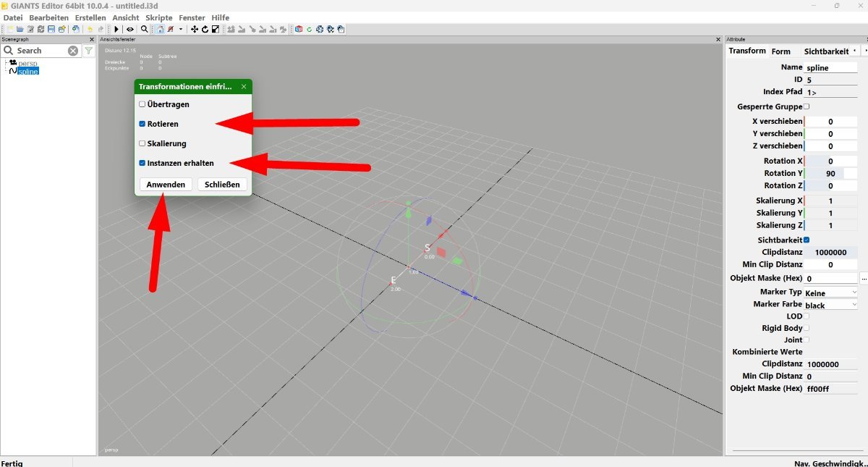Click the magnifier icon in the toolbar

pos(145,29)
